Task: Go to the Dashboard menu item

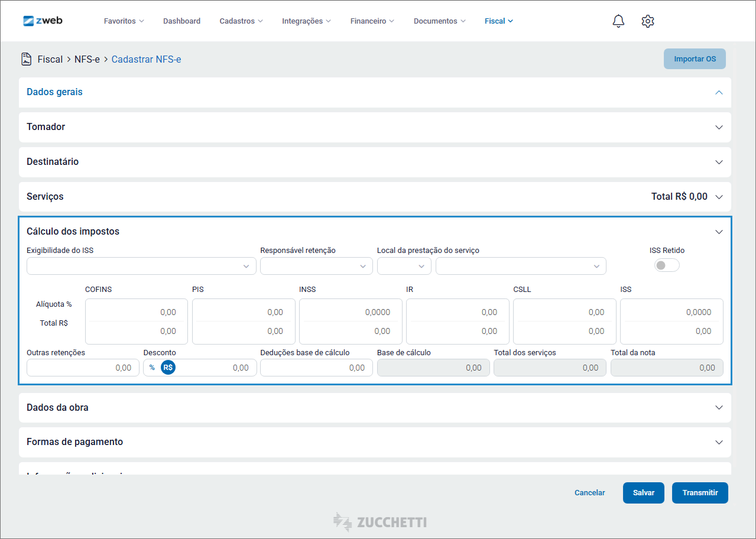Action: (181, 21)
